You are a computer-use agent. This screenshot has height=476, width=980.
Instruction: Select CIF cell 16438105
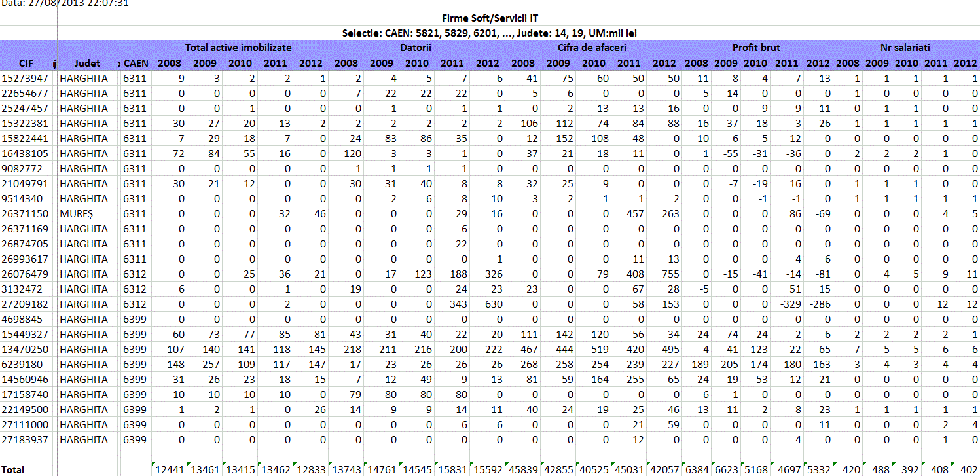[x=26, y=153]
